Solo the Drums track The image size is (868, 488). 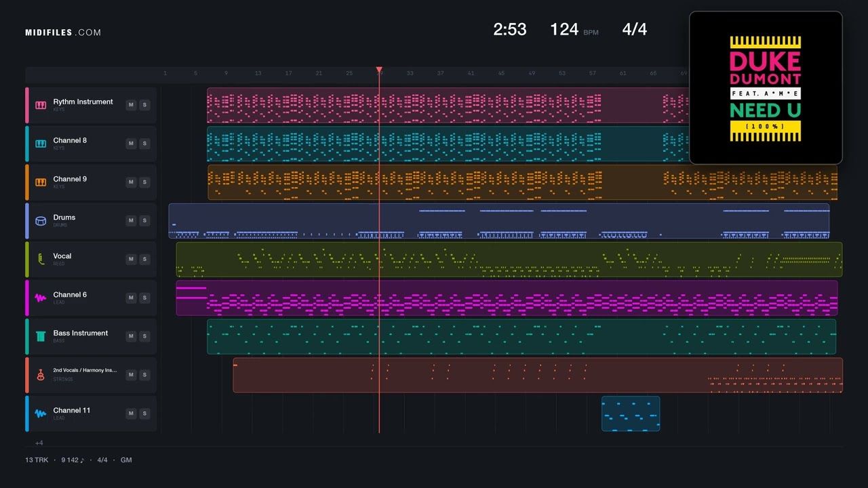[x=144, y=221]
